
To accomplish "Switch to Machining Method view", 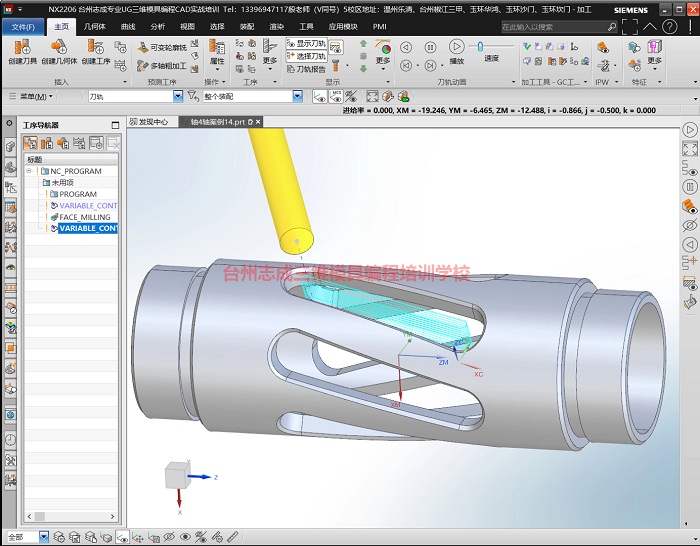I will click(x=79, y=143).
